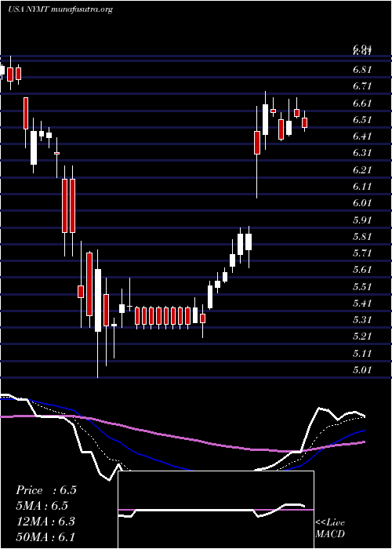Image resolution: width=392 pixels, height=549 pixels.
Task: Click the 5.51 price axis label
Action: 362,287
